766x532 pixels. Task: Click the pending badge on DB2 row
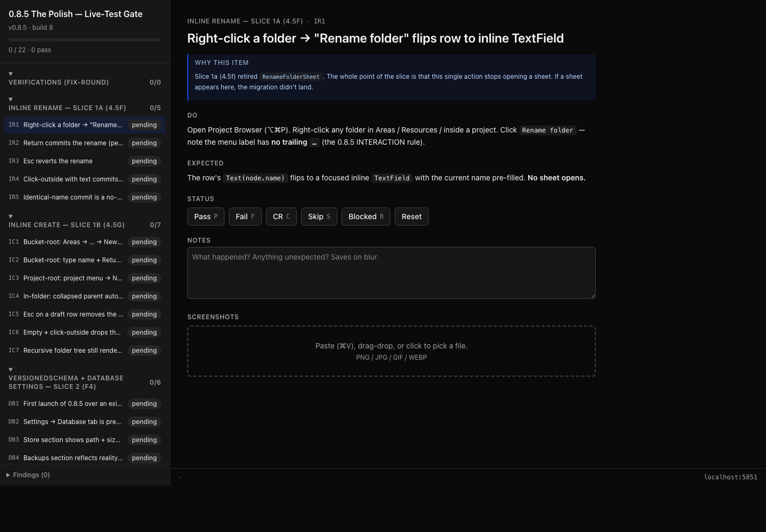(x=144, y=422)
